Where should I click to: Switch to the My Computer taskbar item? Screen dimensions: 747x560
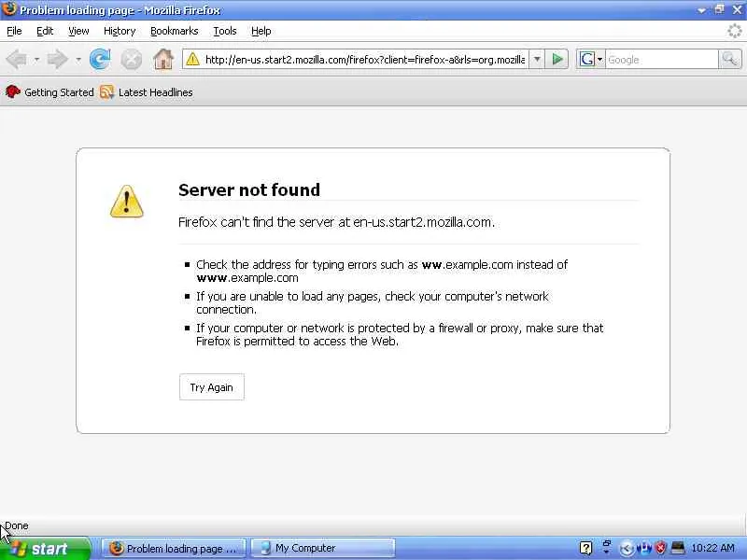(x=323, y=549)
